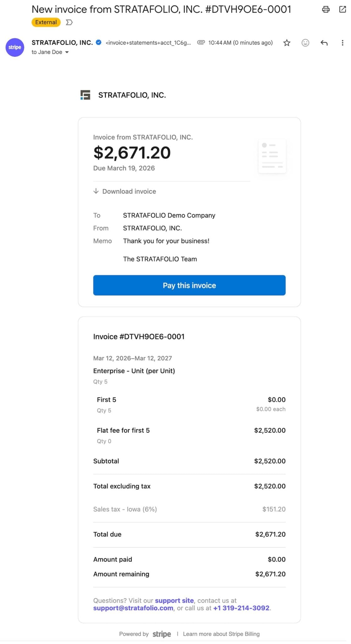This screenshot has width=351, height=644.
Task: Visit the support site link
Action: [x=174, y=600]
